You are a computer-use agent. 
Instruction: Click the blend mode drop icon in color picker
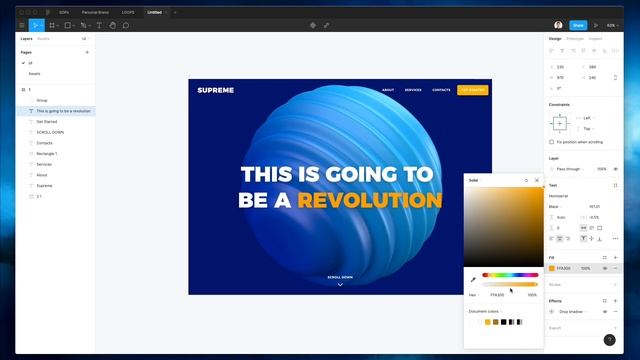pos(526,180)
